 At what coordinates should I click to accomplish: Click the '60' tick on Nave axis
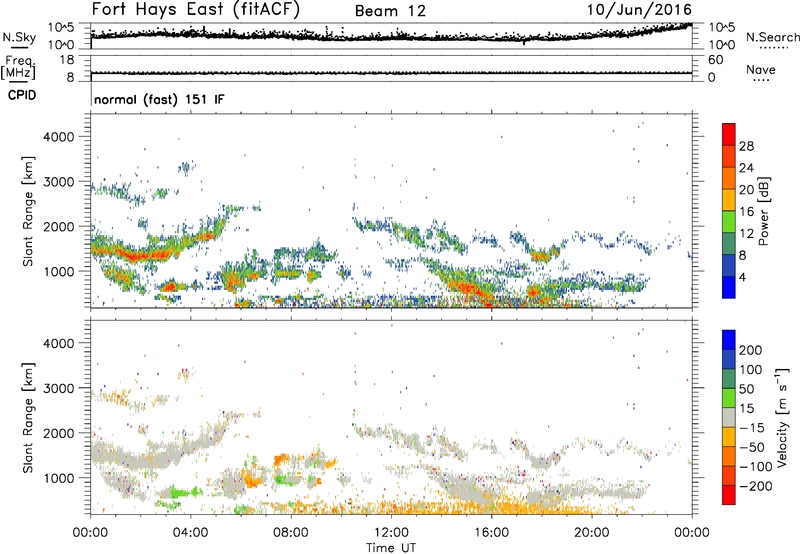point(716,60)
